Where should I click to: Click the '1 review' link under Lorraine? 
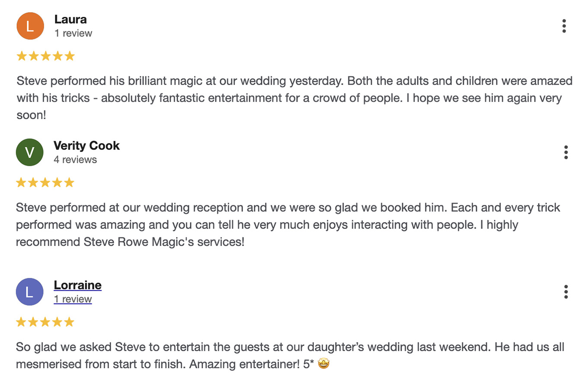[73, 299]
